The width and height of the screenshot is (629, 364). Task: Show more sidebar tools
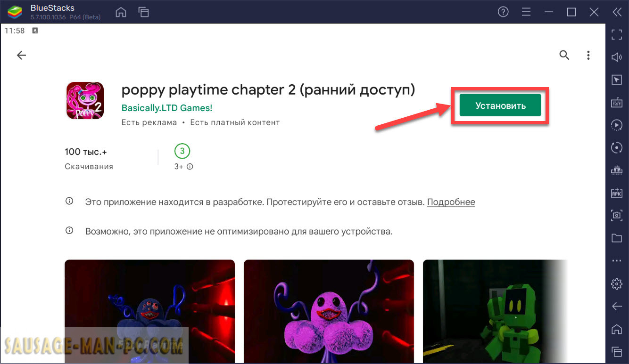(617, 260)
